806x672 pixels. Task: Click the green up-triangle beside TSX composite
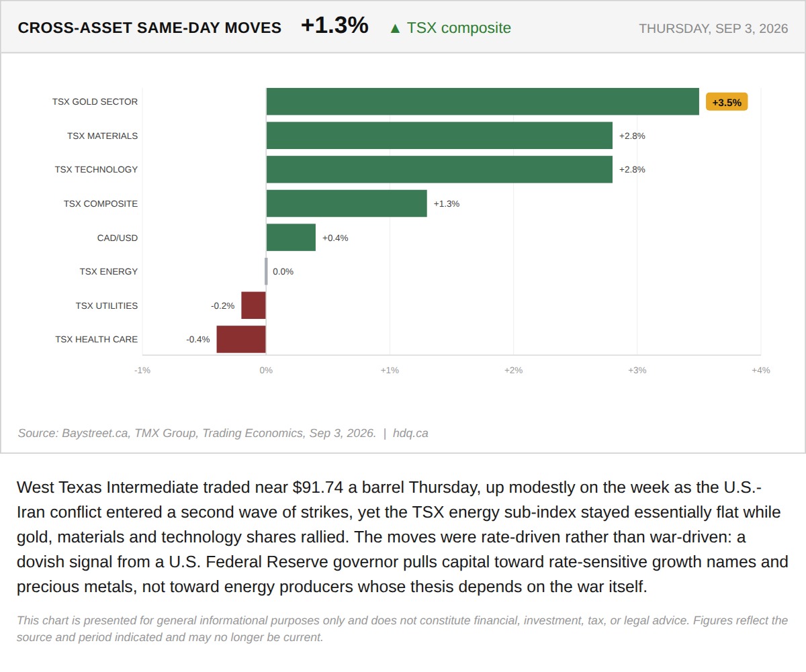click(x=395, y=28)
